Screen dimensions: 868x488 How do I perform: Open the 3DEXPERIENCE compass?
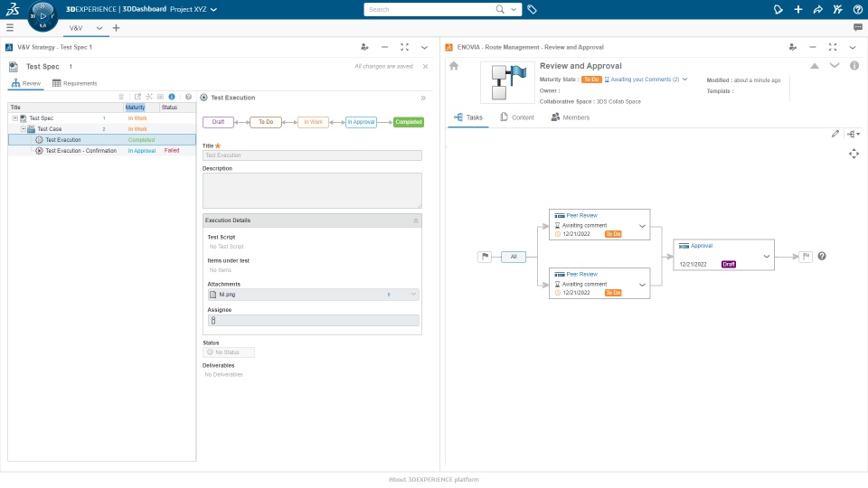pyautogui.click(x=42, y=16)
